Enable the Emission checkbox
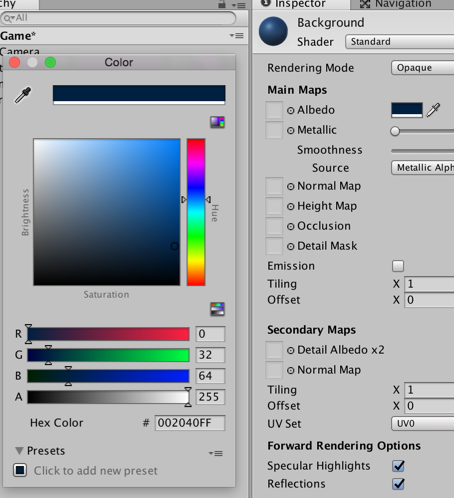Screen dimensions: 455x498 point(398,266)
